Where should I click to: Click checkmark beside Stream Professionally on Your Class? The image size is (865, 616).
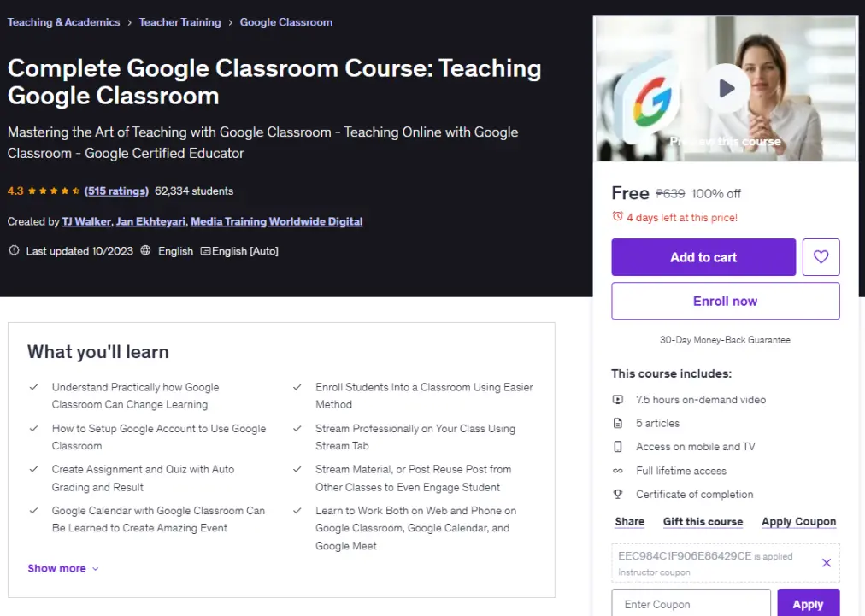tap(297, 429)
